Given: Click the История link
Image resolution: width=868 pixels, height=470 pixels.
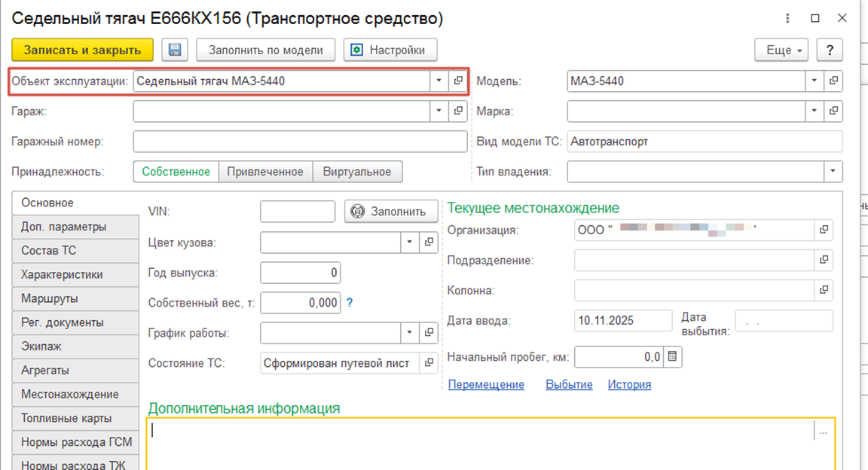Looking at the screenshot, I should pos(629,384).
